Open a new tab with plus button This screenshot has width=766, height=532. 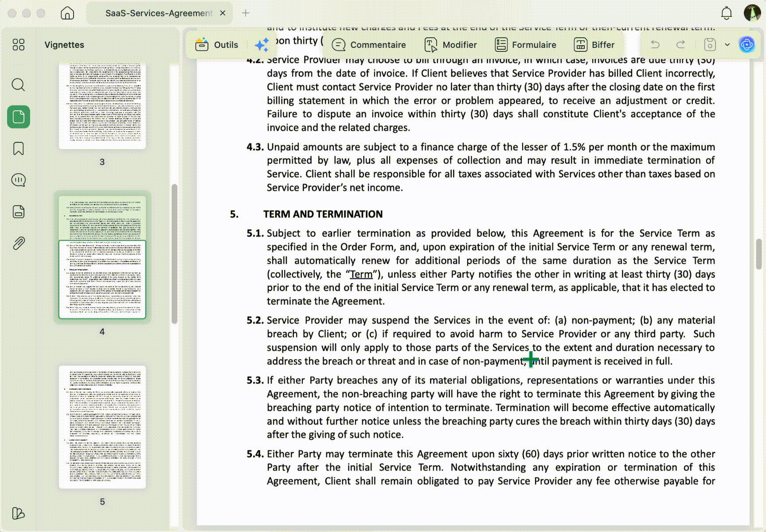246,13
